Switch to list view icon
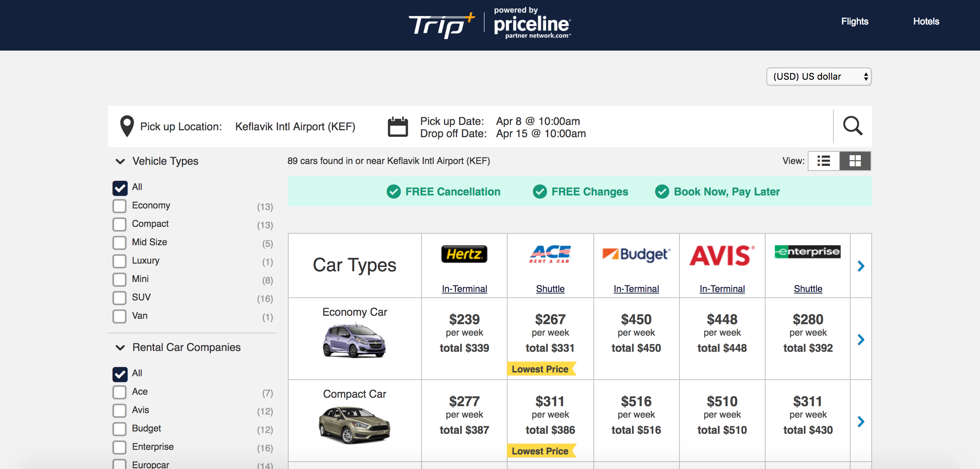Screen dimensions: 980x469 [824, 161]
